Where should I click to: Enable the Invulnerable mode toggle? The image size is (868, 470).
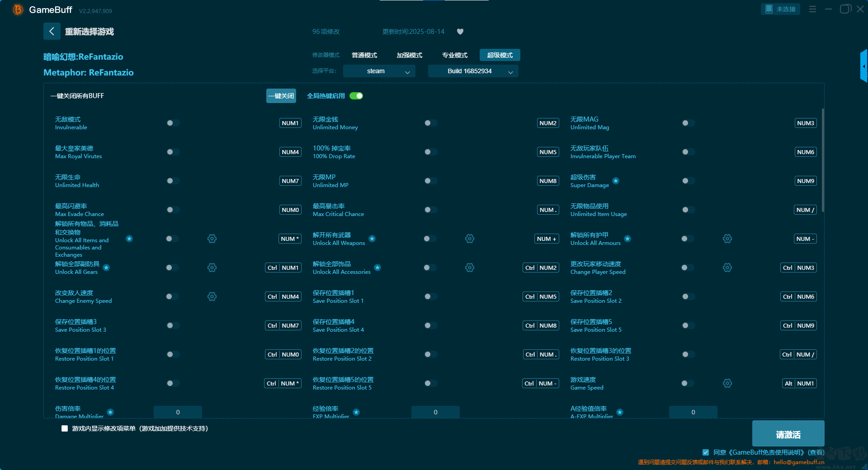[x=173, y=123]
